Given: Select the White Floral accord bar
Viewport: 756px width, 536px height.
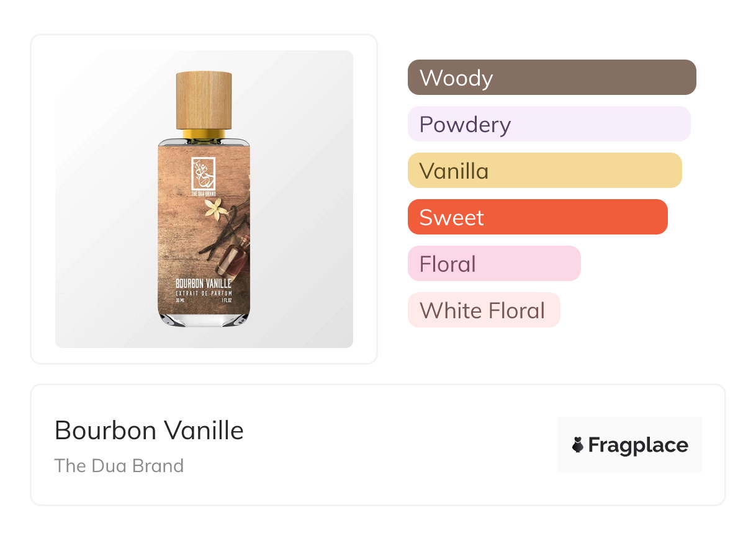Looking at the screenshot, I should [484, 310].
